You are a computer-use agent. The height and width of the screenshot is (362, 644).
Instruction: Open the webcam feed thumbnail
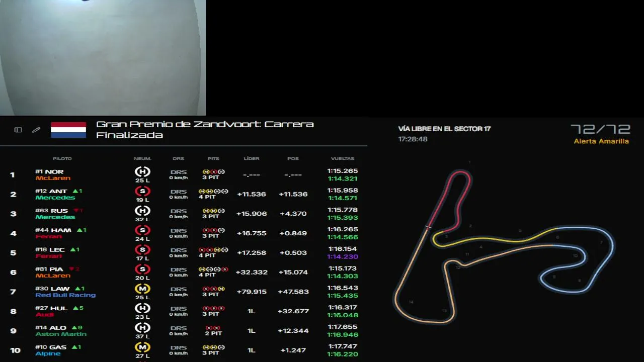(103, 58)
